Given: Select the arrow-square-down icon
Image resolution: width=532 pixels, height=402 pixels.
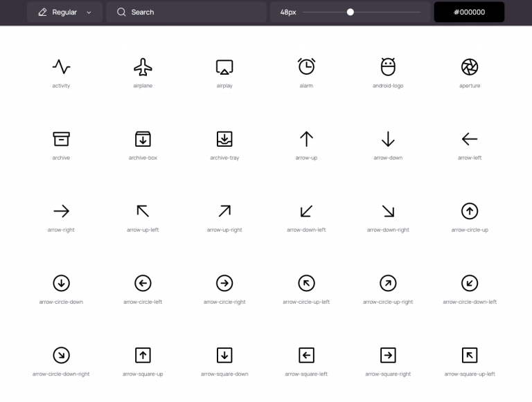Looking at the screenshot, I should pyautogui.click(x=224, y=355).
